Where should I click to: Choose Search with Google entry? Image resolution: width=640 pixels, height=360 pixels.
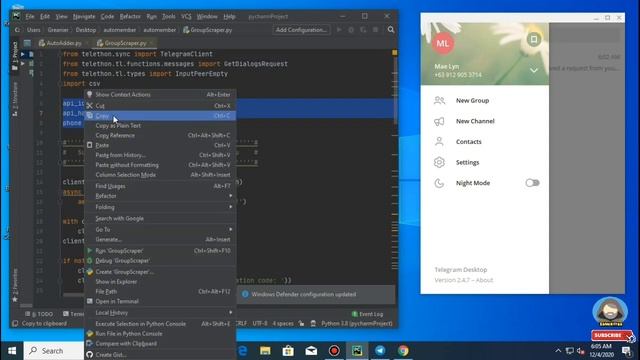click(160, 219)
